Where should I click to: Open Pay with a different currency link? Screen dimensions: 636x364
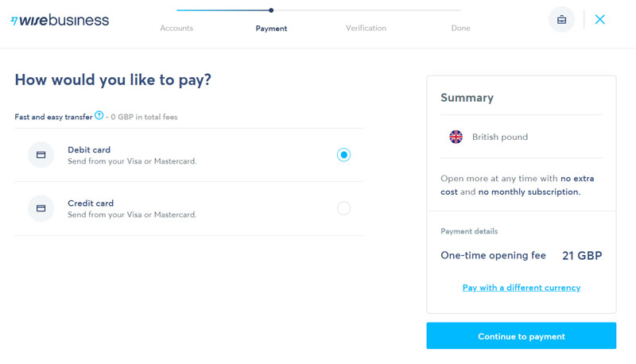click(x=522, y=288)
